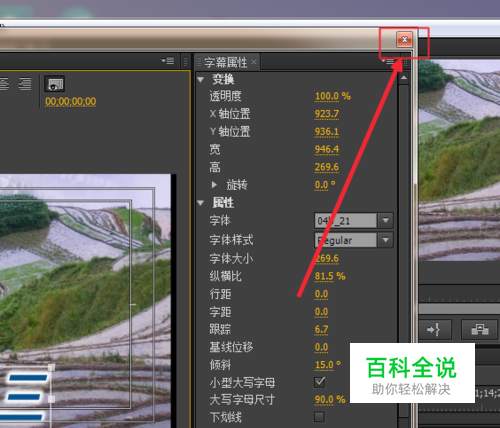Click the show background video icon
Screen dimensions: 500x428
(55, 84)
